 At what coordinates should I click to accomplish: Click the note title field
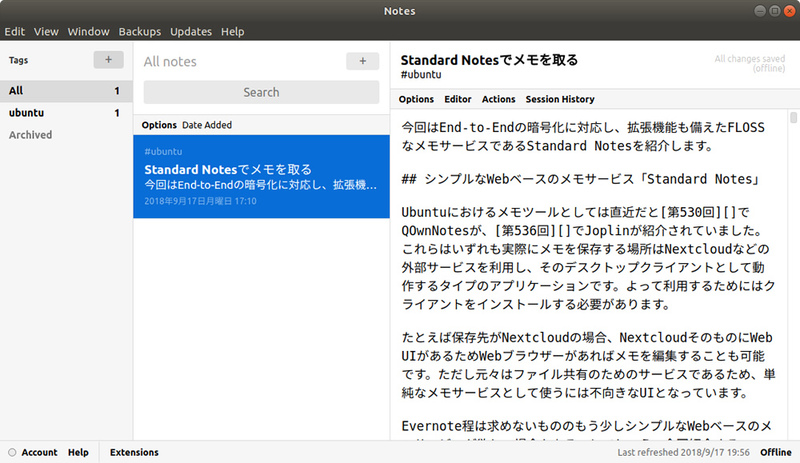pyautogui.click(x=489, y=60)
